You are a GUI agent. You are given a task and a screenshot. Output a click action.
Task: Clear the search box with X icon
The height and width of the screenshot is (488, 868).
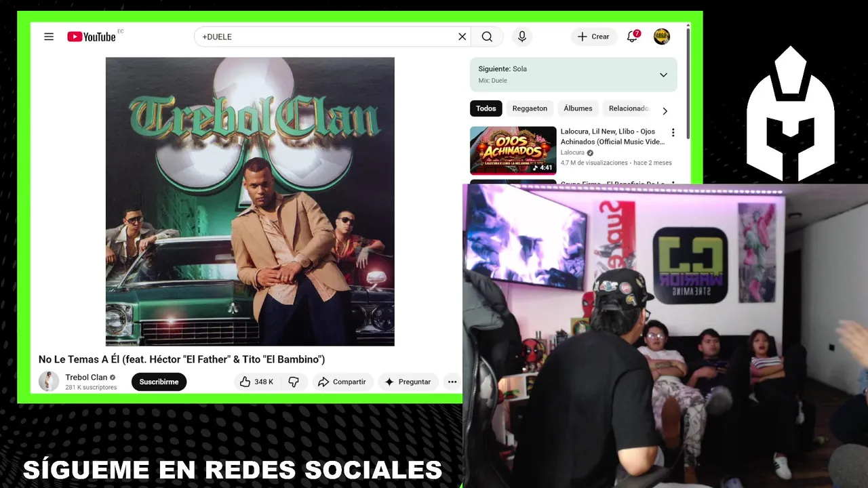point(462,37)
